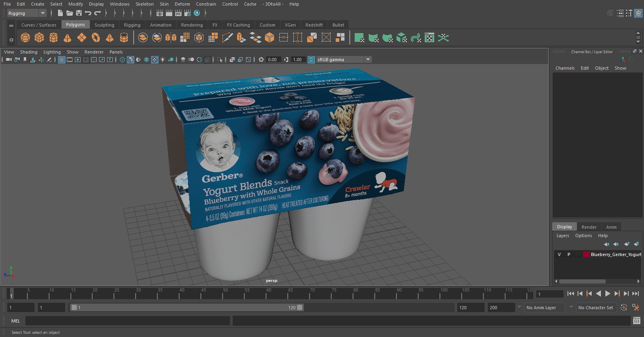Viewport: 644px width, 337px height.
Task: Toggle smooth shade all in the viewport
Action: 130,60
